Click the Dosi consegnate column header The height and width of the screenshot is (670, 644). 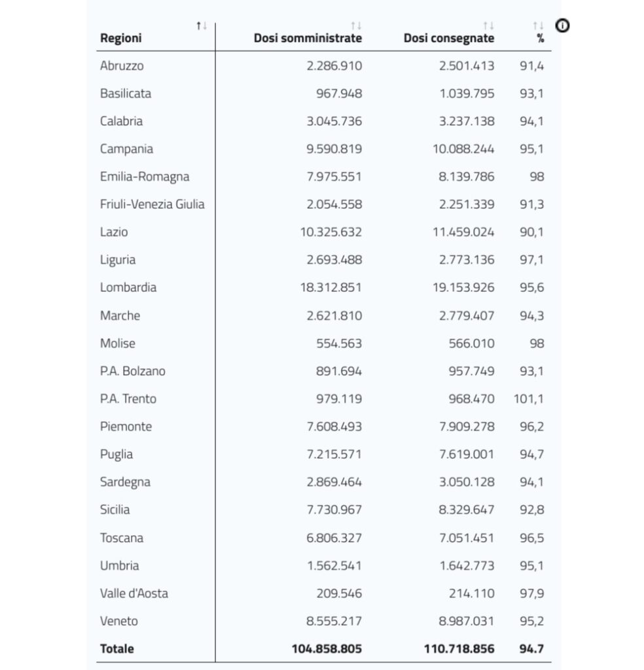[449, 38]
